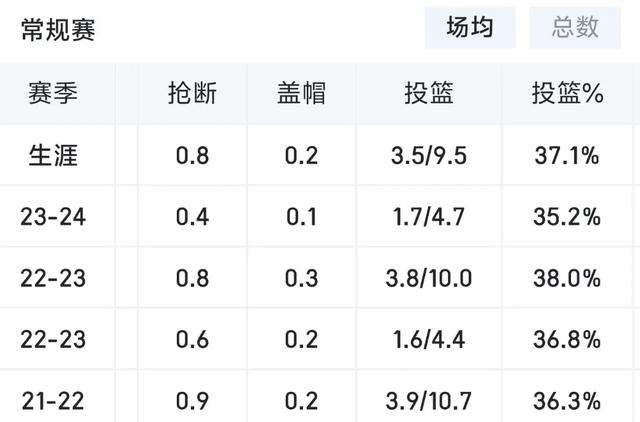Select the 36.3% cell for 21-22
640x422 pixels.
coord(566,401)
